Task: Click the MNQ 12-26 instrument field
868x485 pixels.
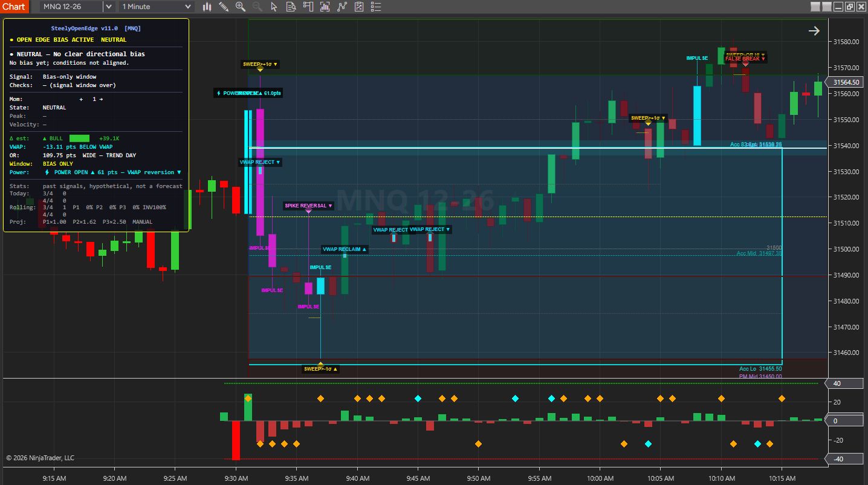Action: [72, 7]
